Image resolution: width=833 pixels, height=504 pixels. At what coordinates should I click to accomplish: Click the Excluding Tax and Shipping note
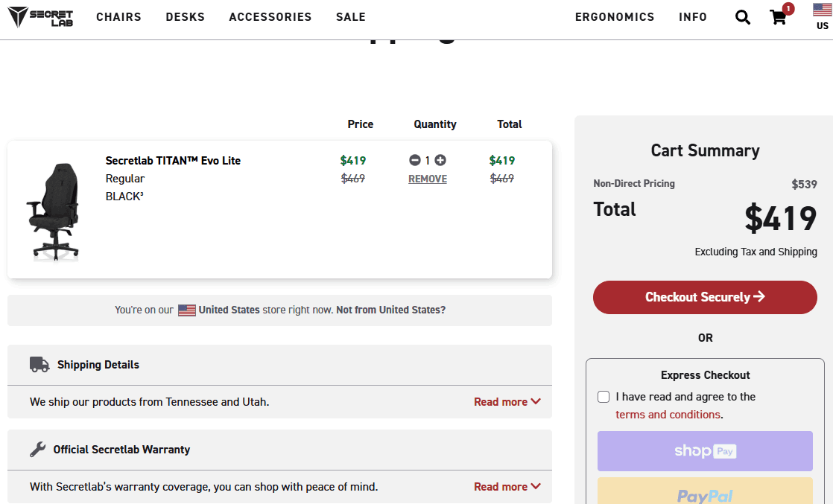756,252
